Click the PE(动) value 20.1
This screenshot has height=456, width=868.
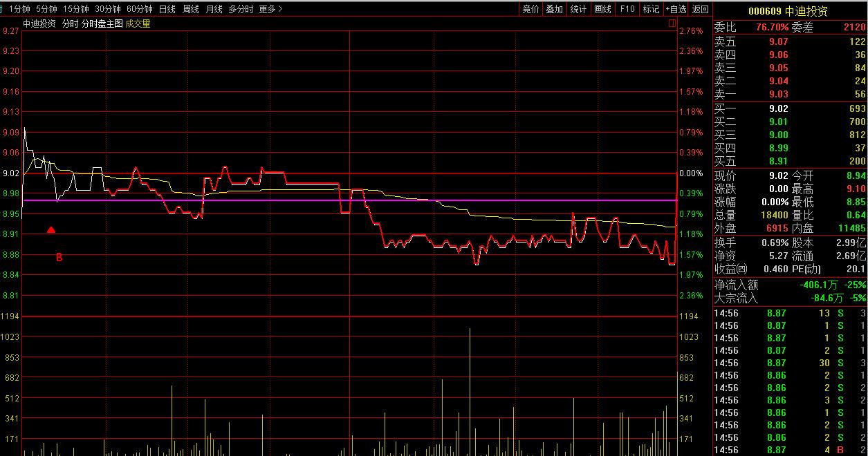856,269
